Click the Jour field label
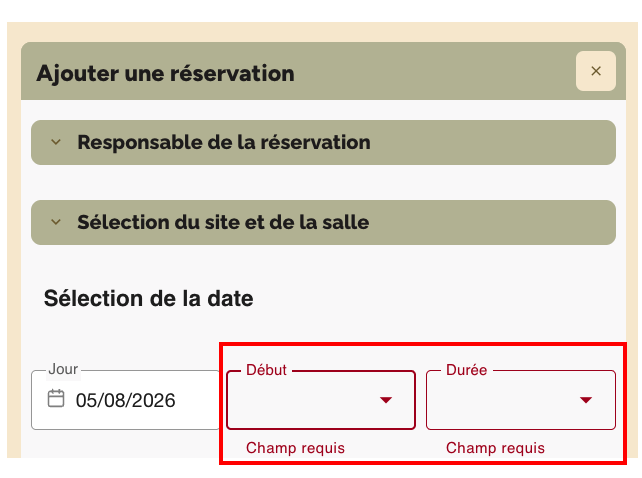Image resolution: width=642 pixels, height=478 pixels. tap(63, 370)
